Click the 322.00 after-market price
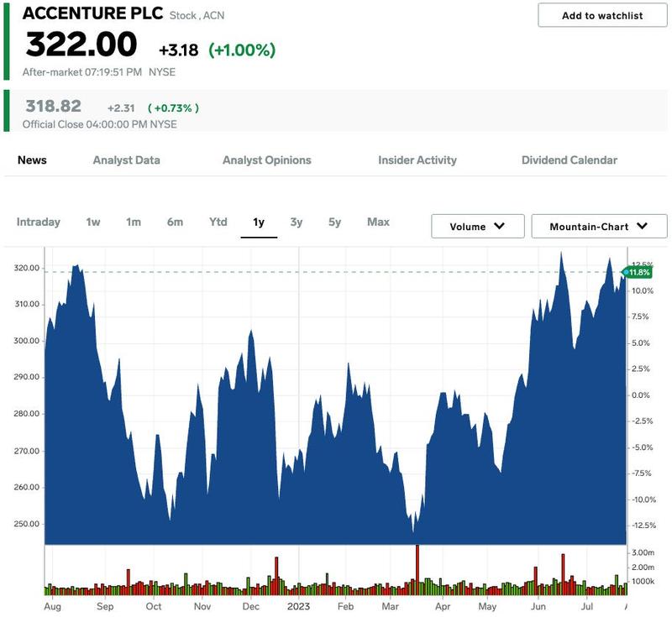672x617 pixels. tap(81, 44)
